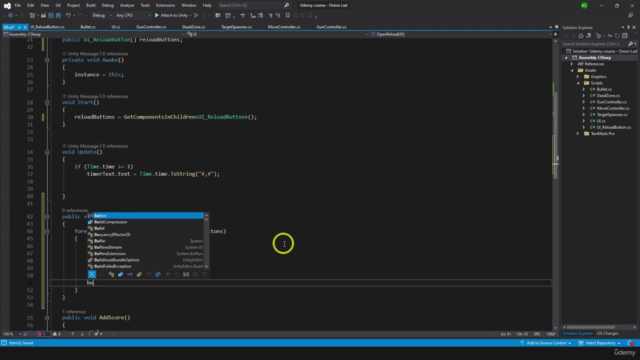Screen dimensions: 640x360
Task: Open the Extensions menu
Action: (x=165, y=5)
